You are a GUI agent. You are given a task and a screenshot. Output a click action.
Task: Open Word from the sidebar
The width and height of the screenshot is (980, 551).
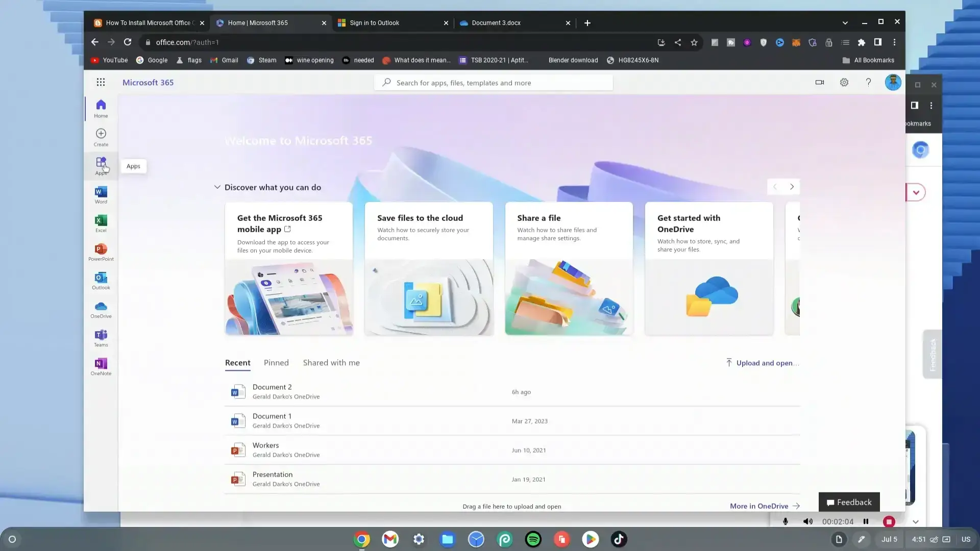[x=101, y=194]
